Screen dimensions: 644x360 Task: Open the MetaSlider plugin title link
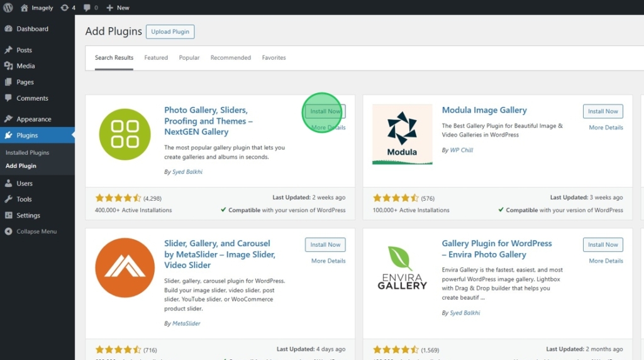(219, 254)
